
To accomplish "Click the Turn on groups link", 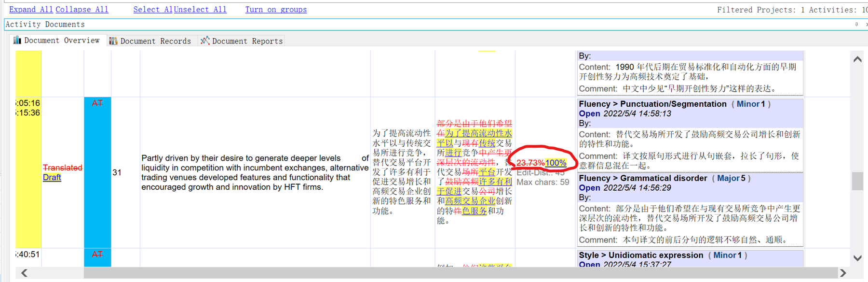I will (276, 10).
